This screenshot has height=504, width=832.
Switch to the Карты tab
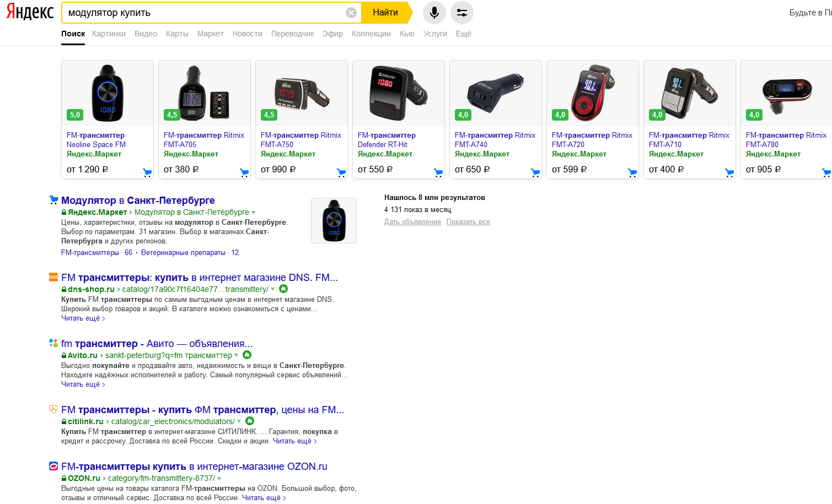[177, 34]
